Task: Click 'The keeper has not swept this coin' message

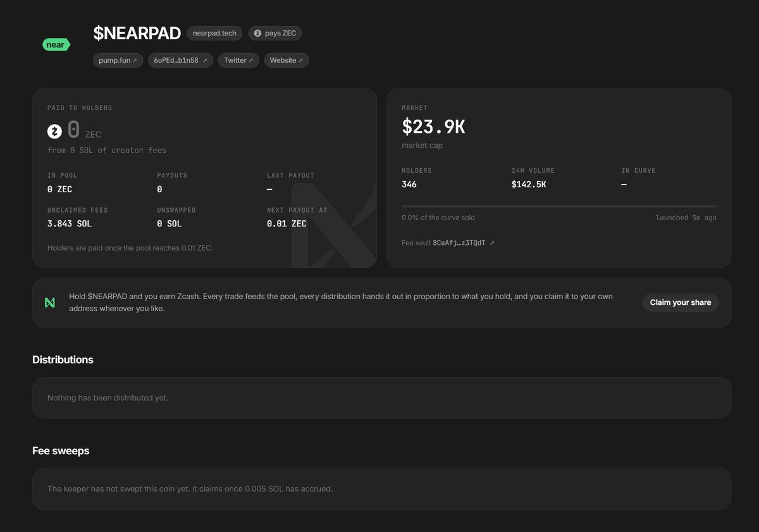Action: click(x=190, y=489)
